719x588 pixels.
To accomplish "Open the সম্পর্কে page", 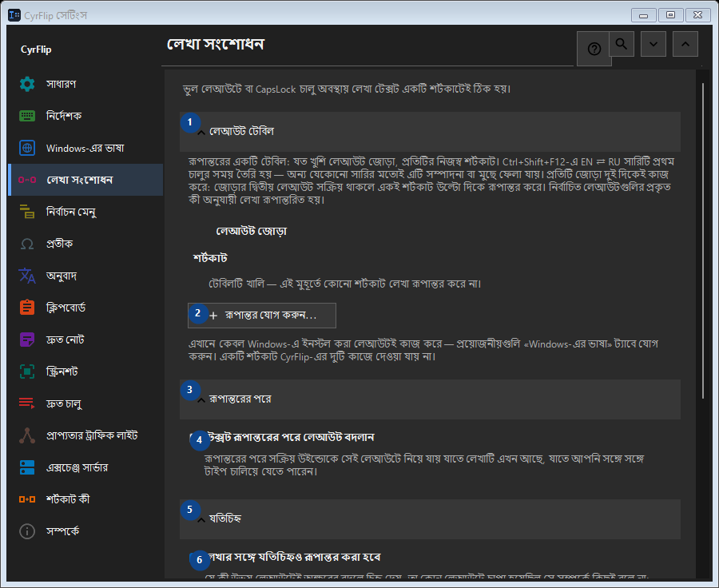I will (85, 531).
